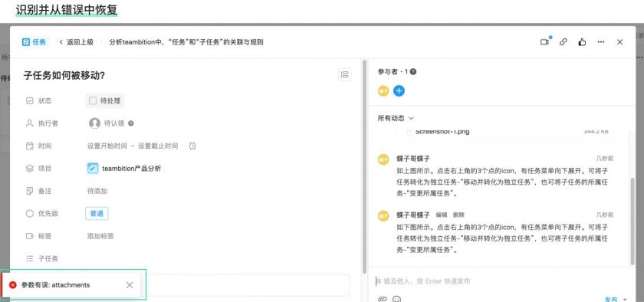Open parent task title in breadcrumb
Viewport: 644px width, 302px height.
(x=186, y=42)
